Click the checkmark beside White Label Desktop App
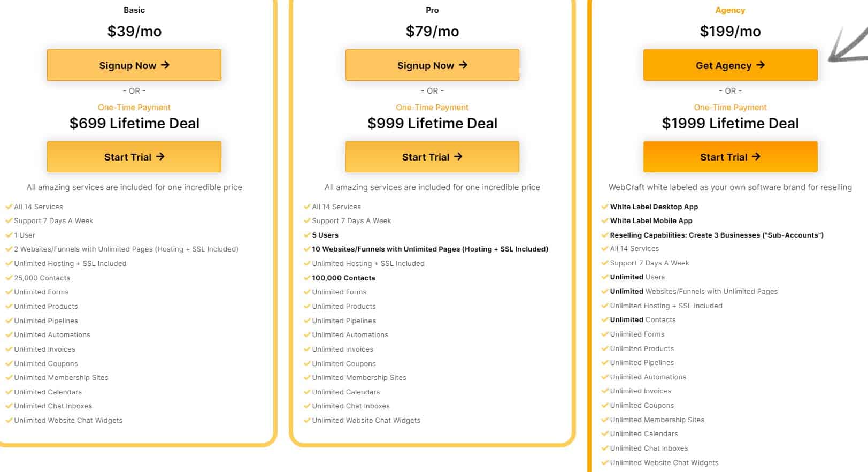 [x=605, y=207]
